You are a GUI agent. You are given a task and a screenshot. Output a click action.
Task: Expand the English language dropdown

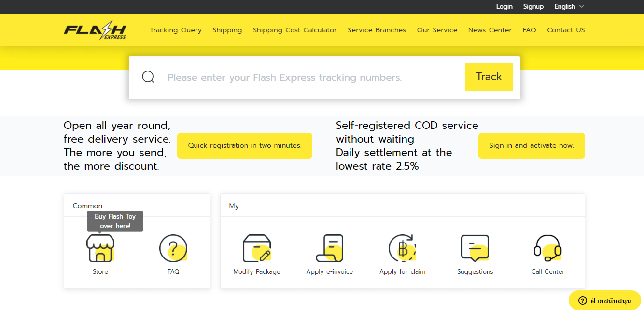569,7
